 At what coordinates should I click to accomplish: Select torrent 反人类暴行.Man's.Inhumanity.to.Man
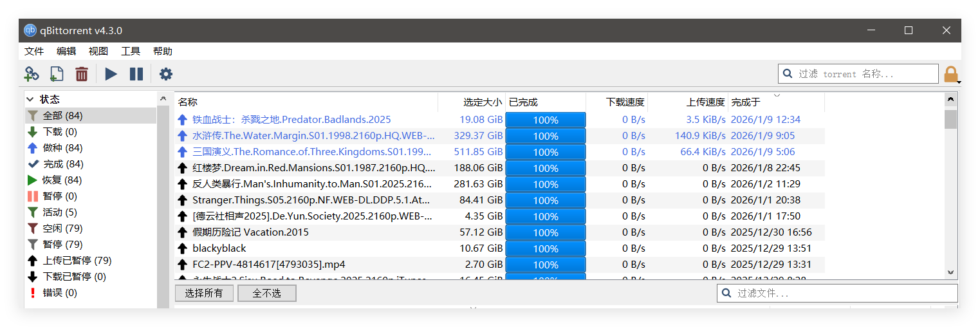(x=312, y=184)
